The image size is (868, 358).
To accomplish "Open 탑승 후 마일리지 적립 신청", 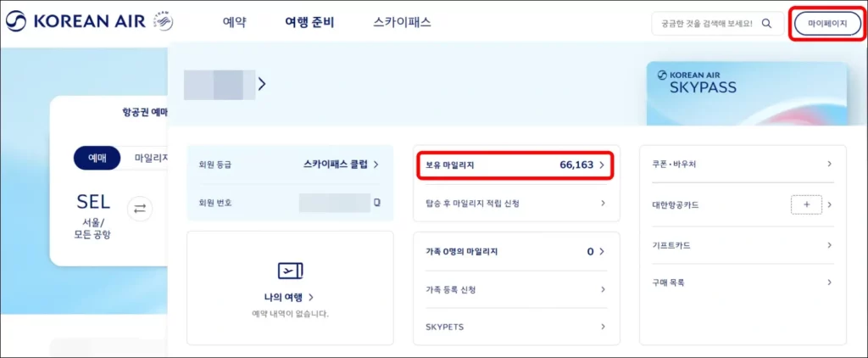I will click(516, 204).
